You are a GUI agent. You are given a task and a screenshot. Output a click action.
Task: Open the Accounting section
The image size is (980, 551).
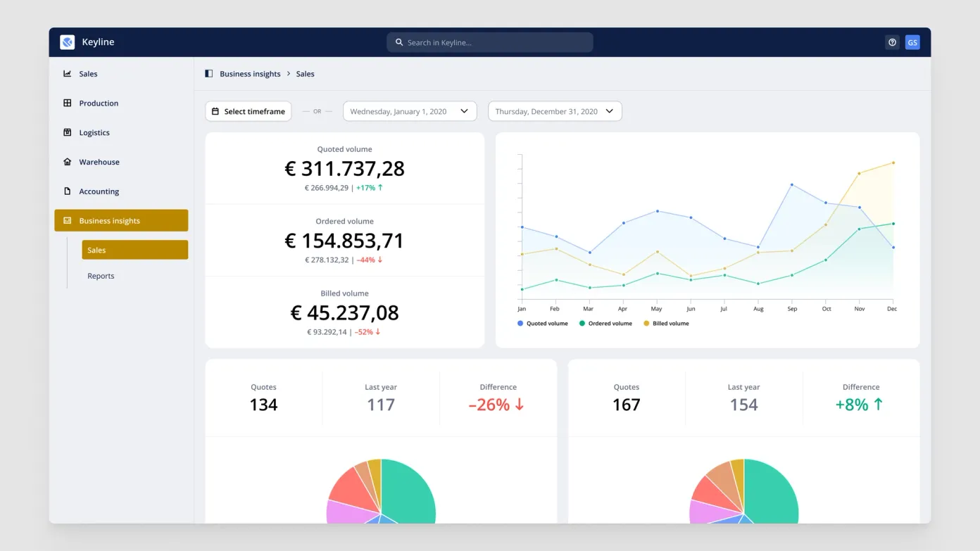[121, 191]
